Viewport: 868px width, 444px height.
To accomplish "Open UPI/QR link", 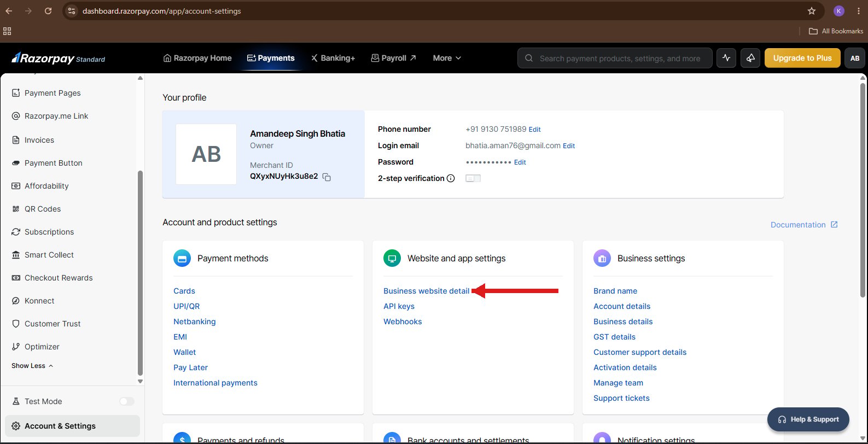I will (x=187, y=306).
